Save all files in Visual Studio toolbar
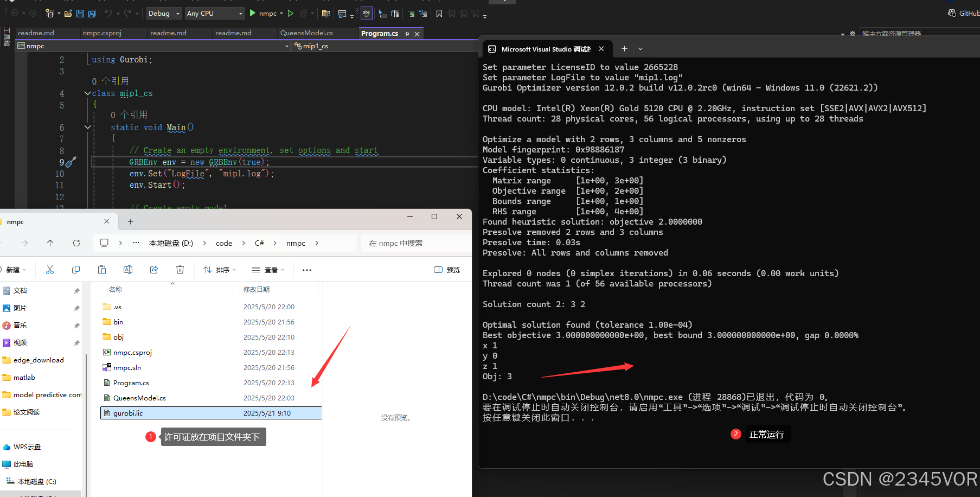The image size is (980, 497). point(92,13)
